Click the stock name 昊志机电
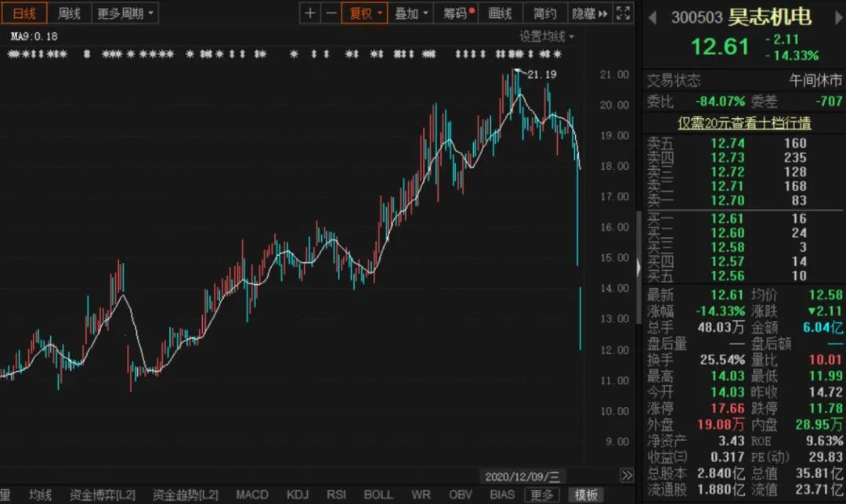 pyautogui.click(x=769, y=17)
